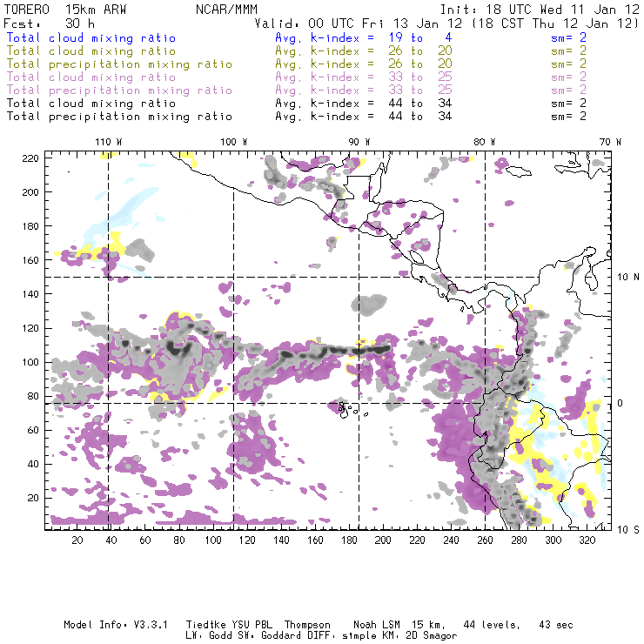
Task: Click the blue 'sm= 2' value
Action: pos(568,37)
